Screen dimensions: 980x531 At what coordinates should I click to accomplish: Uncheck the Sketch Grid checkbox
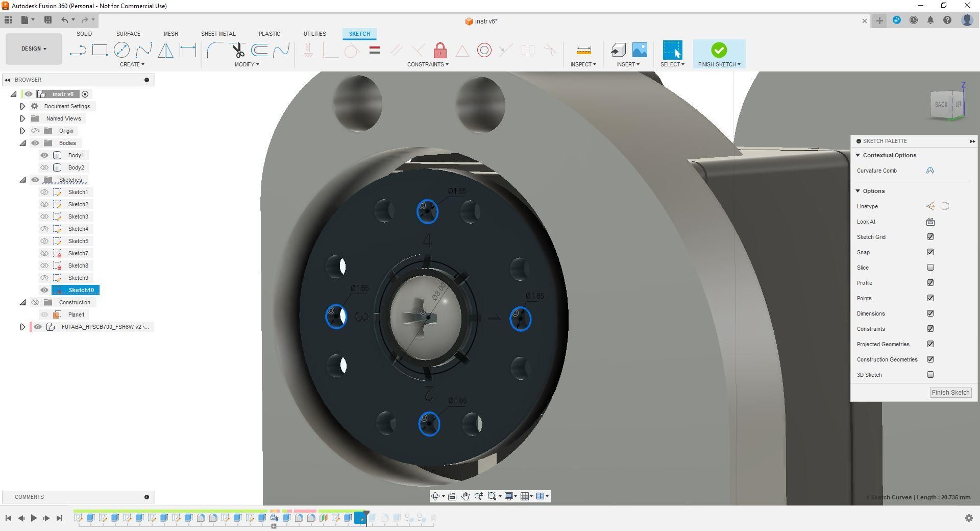click(930, 237)
